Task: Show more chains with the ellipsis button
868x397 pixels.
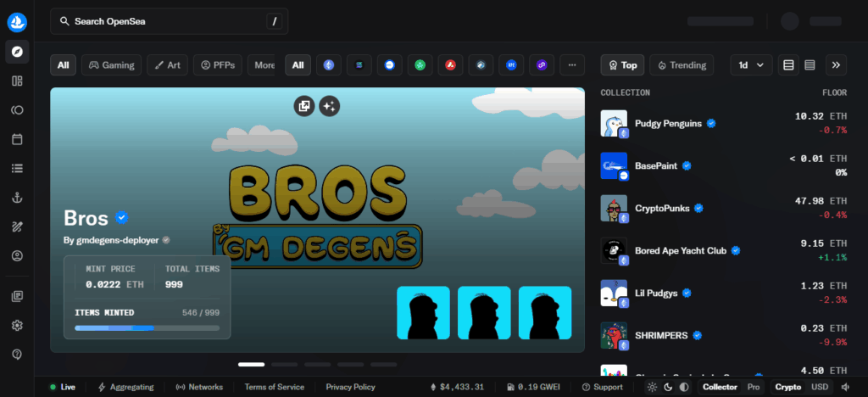Action: (572, 64)
